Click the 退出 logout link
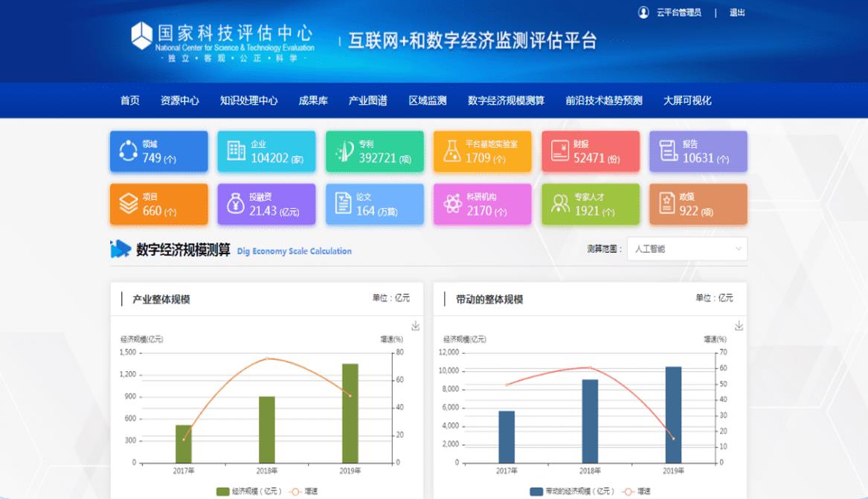The image size is (868, 499). tap(736, 13)
